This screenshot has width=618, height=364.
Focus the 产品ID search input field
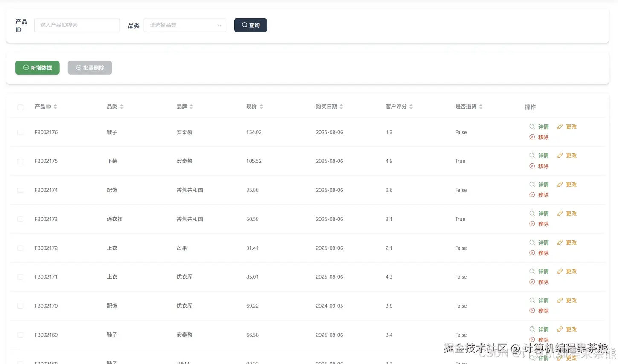(x=77, y=25)
